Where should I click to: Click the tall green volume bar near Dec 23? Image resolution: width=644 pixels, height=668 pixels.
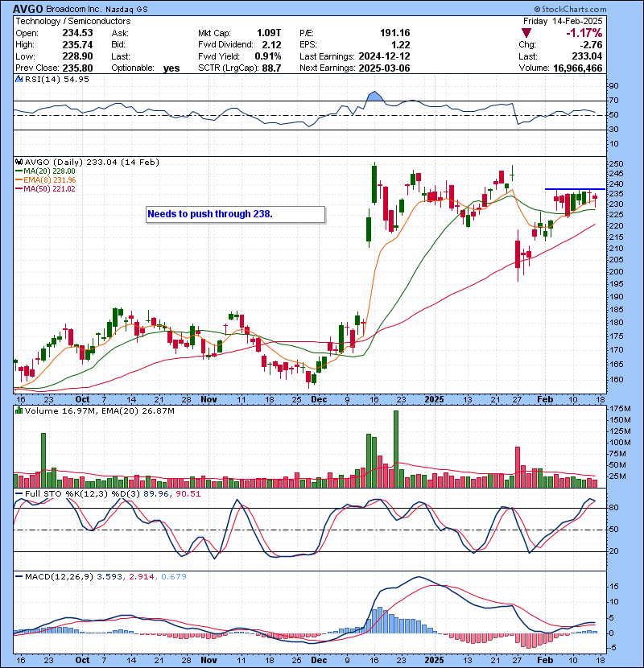396,449
